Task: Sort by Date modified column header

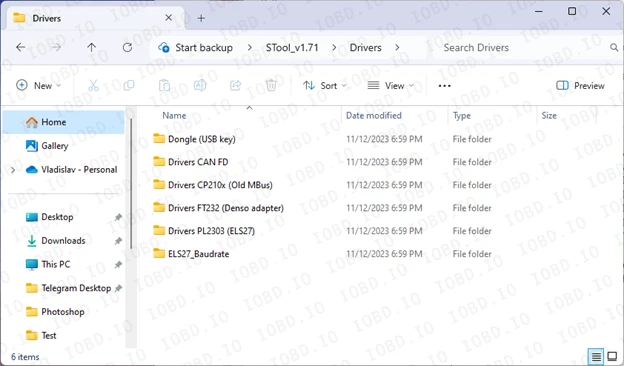Action: 374,116
